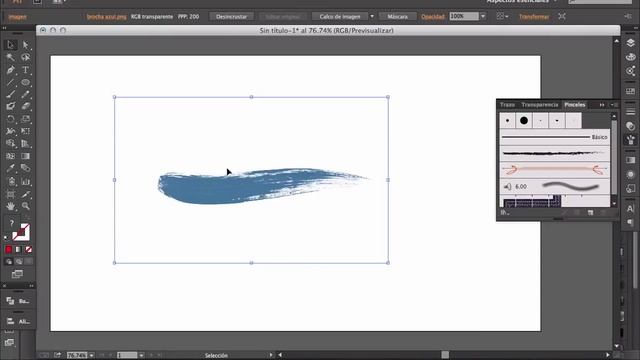
Task: Select the Blend tool
Action: click(25, 168)
